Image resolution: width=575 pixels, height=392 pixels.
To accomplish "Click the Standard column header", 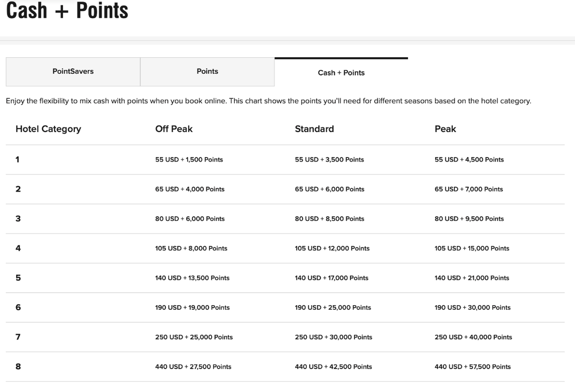I will click(314, 128).
